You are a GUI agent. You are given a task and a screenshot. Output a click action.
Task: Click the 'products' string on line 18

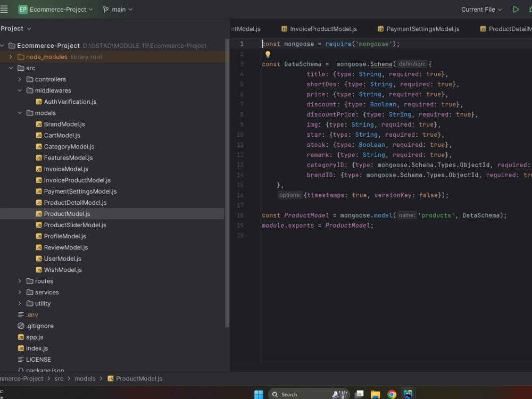coord(436,215)
